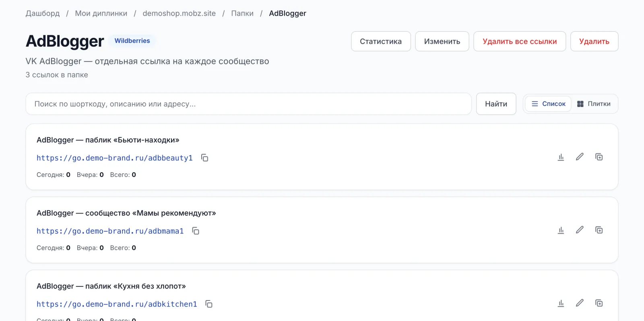Select title «AdBlogger — сообщество «Мамы рекомендуют»»
This screenshot has height=321, width=644.
click(x=126, y=213)
